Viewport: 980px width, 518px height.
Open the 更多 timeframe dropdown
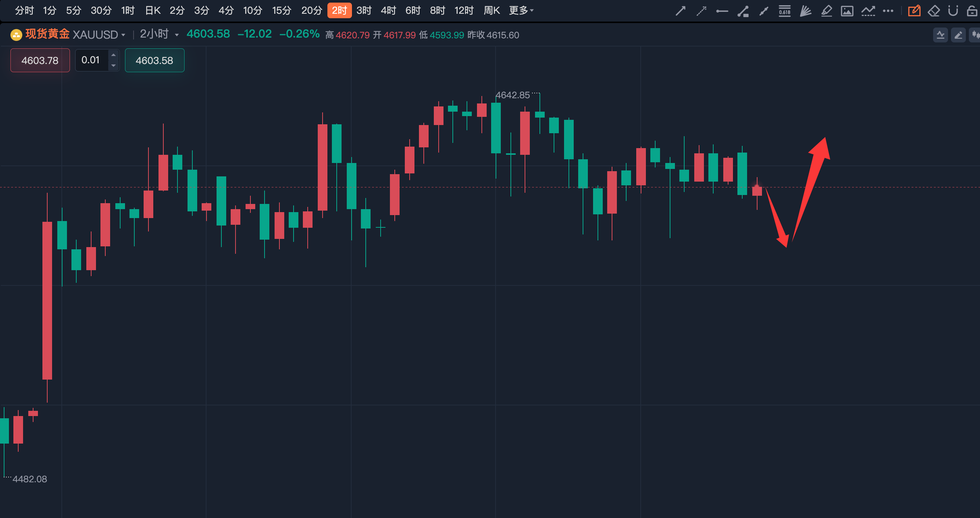point(521,10)
